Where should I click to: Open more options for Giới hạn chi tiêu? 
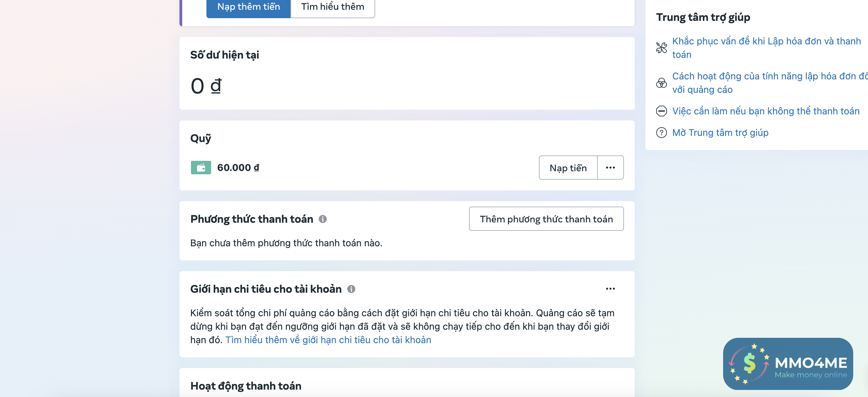click(610, 289)
